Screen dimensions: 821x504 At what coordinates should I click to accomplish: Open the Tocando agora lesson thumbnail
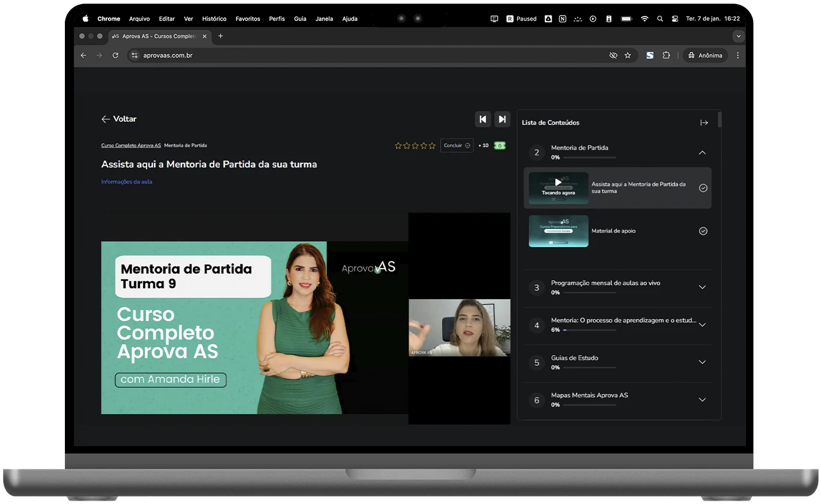point(558,188)
